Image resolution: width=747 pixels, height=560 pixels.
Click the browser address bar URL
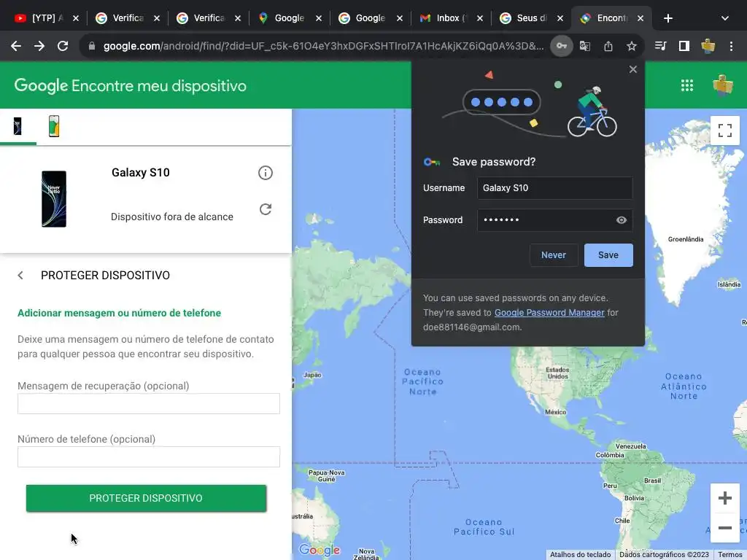(x=323, y=46)
